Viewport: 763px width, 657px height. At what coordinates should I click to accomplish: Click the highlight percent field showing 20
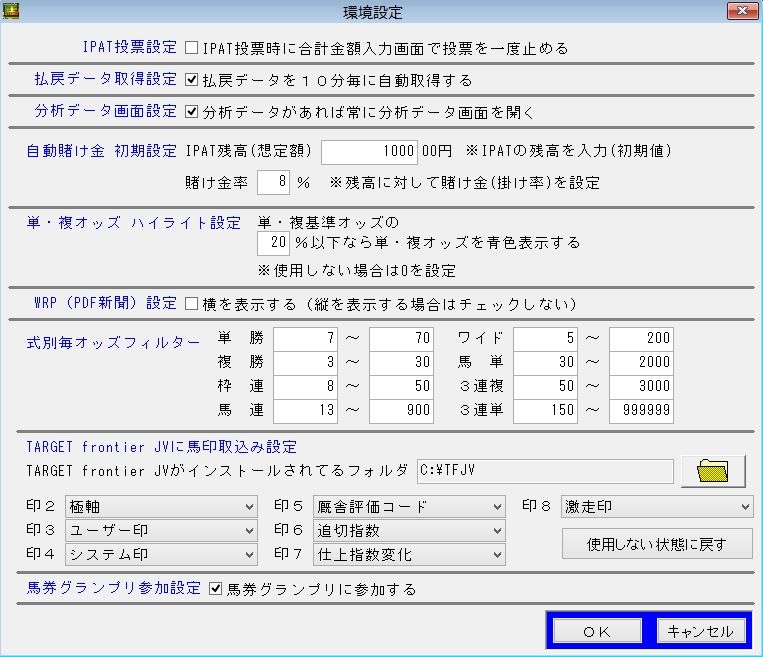pyautogui.click(x=273, y=242)
